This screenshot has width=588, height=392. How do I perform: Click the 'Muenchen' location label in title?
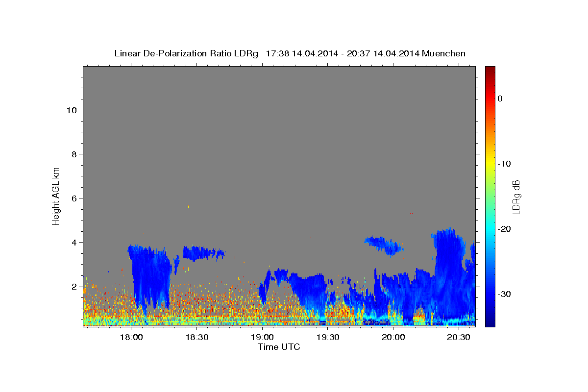tap(443, 53)
